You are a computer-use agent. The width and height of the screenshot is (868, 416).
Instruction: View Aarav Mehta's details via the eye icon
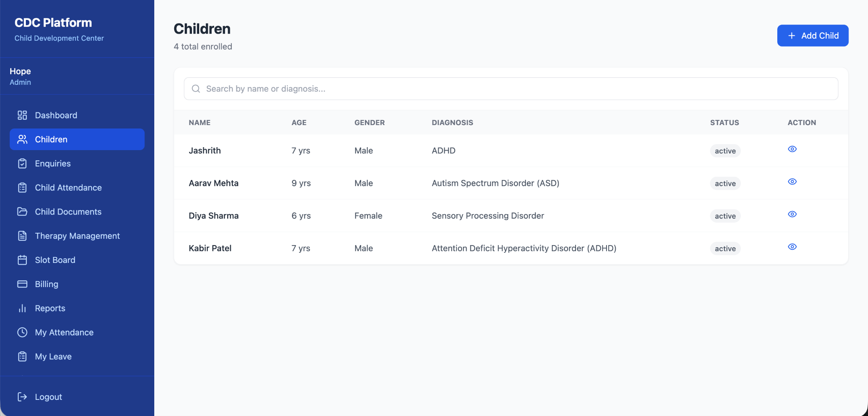click(x=792, y=182)
